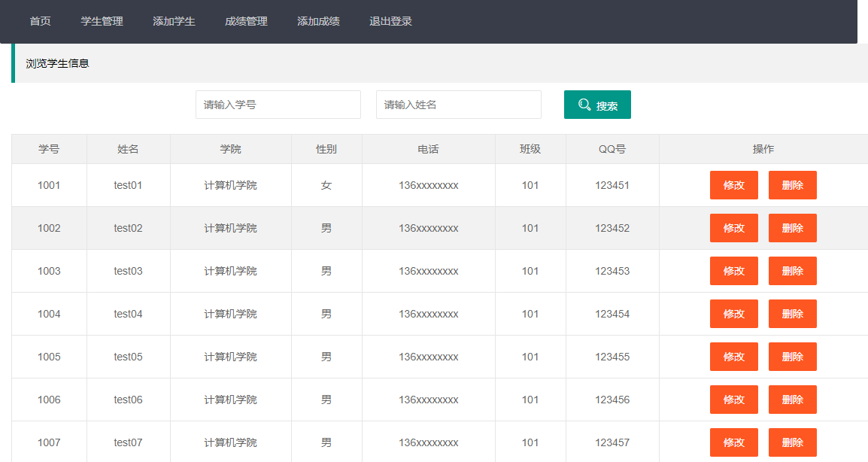Viewport: 868px width, 462px height.
Task: Focus the 请输入姓名 input field
Action: [x=458, y=105]
